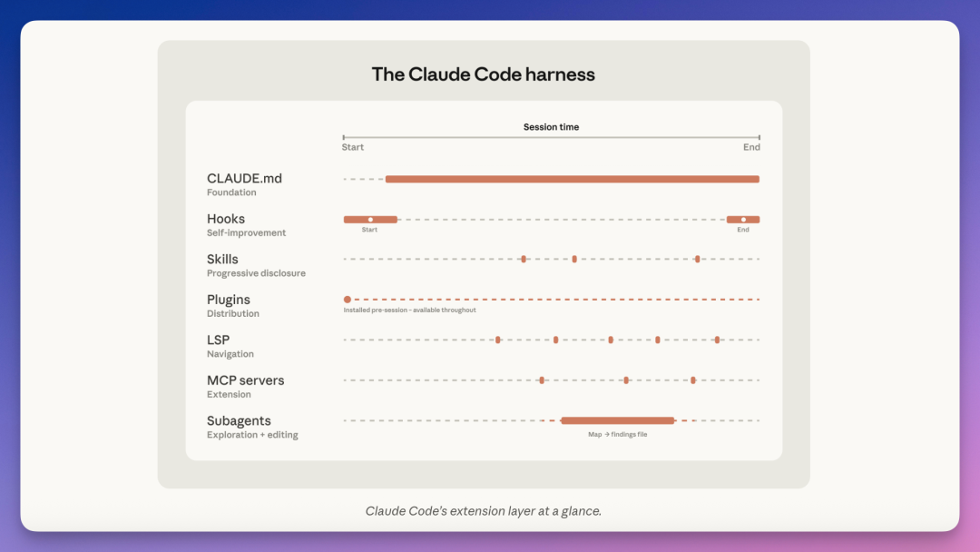Screen dimensions: 980x552
Task: Click the first LSP navigation marker
Action: 498,340
